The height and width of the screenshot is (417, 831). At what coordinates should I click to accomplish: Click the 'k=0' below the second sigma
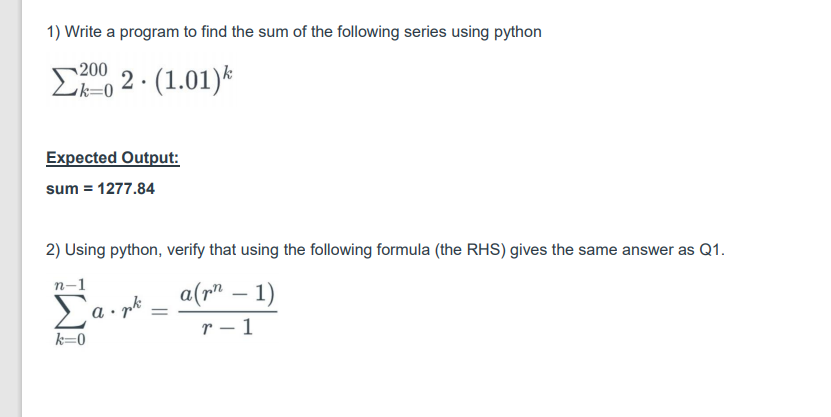(70, 340)
